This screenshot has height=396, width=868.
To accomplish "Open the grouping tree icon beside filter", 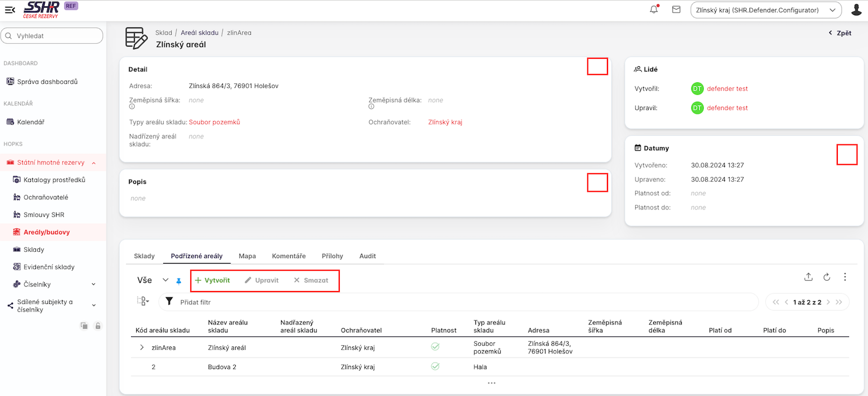I will click(143, 301).
